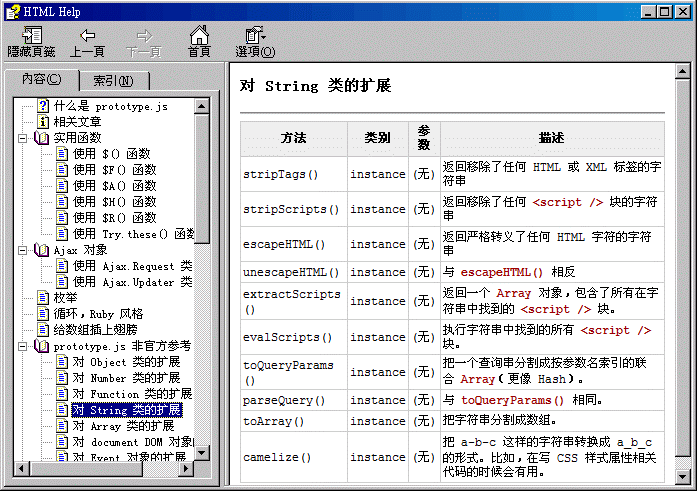
Task: Click the 隱藏頁簽 hide tabs toolbar icon
Action: [32, 35]
